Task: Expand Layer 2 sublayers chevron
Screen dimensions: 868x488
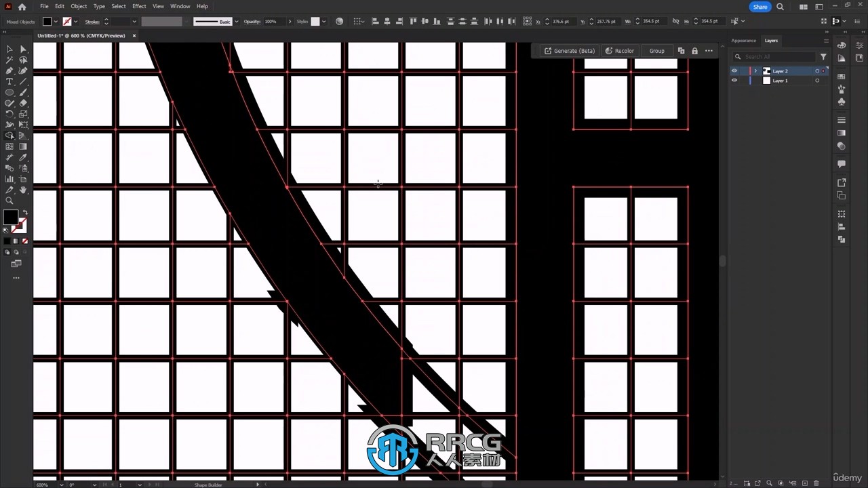Action: 755,71
